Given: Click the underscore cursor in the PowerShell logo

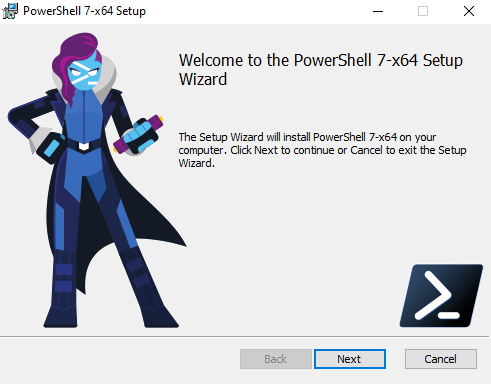Looking at the screenshot, I should [449, 315].
